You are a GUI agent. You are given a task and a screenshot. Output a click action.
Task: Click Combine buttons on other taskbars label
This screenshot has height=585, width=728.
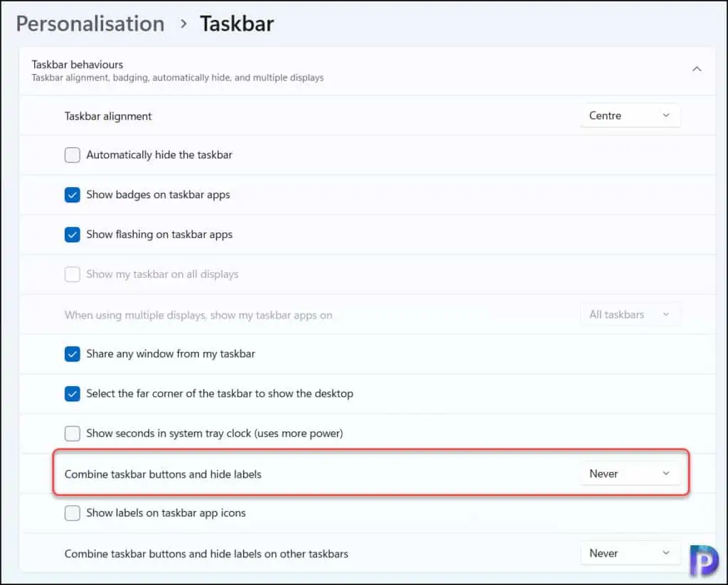206,554
